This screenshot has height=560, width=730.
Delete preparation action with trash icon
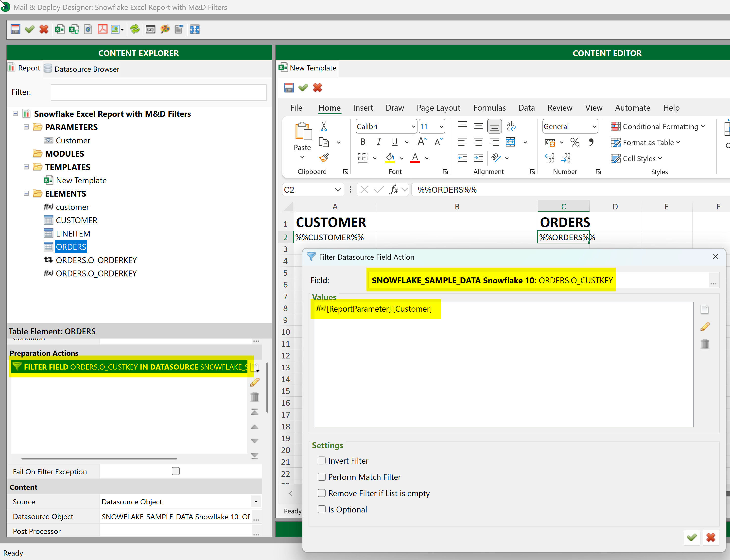(x=255, y=397)
